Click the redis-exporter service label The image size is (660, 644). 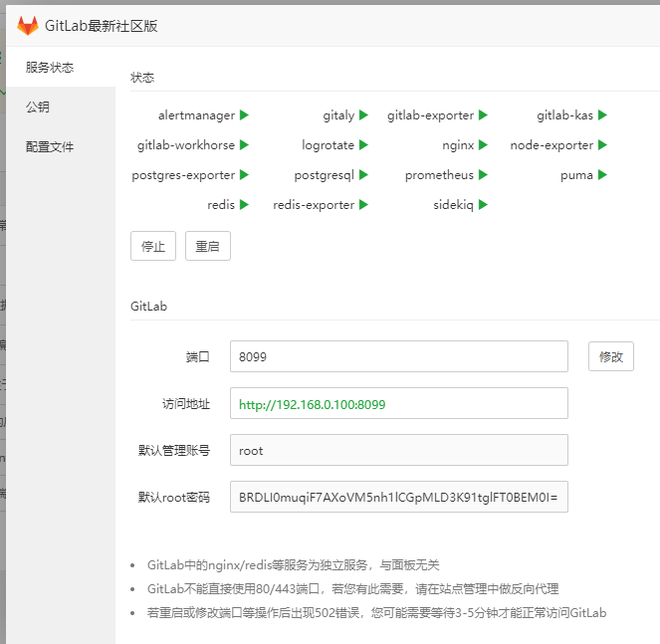(314, 205)
